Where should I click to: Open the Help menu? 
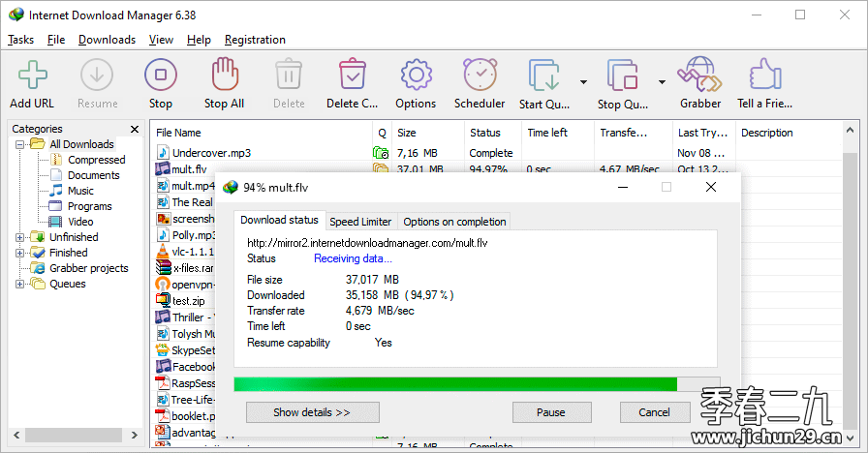pyautogui.click(x=199, y=40)
